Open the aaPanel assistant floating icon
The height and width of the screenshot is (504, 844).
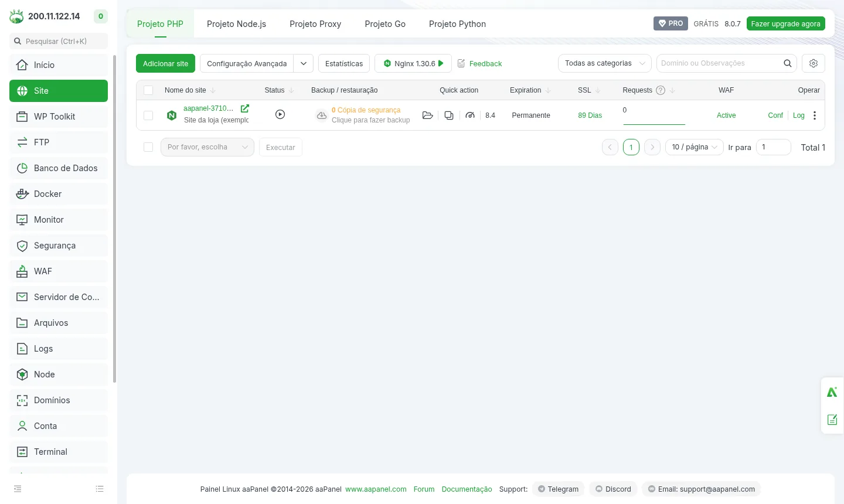coord(832,392)
